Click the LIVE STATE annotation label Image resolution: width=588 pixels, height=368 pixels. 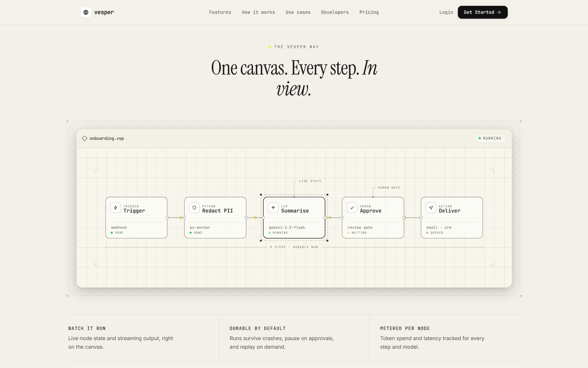tap(310, 181)
